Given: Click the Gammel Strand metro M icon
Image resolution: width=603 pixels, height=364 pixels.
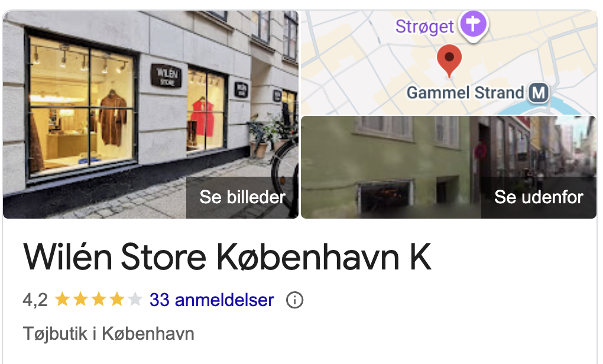Looking at the screenshot, I should [x=539, y=93].
